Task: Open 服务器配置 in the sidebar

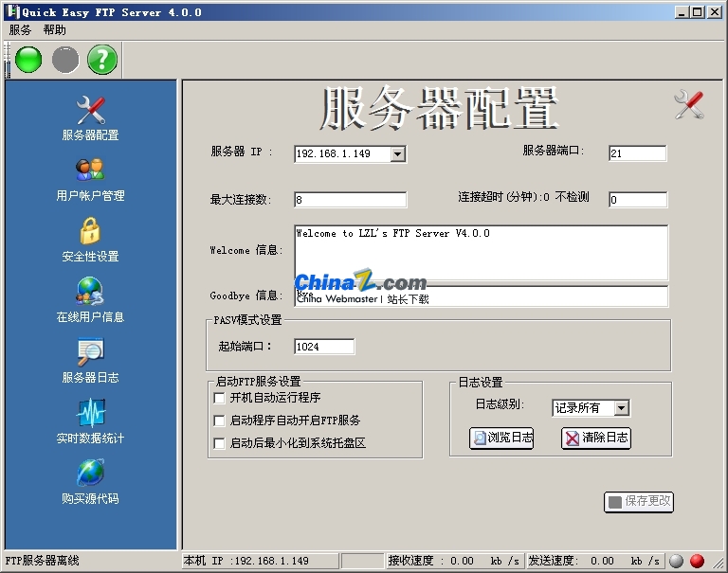Action: [91, 118]
